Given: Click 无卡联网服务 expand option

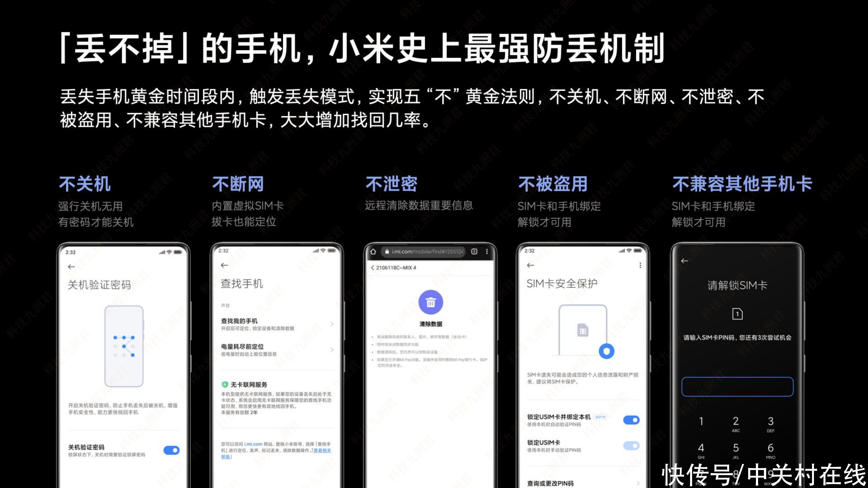Looking at the screenshot, I should click(274, 386).
